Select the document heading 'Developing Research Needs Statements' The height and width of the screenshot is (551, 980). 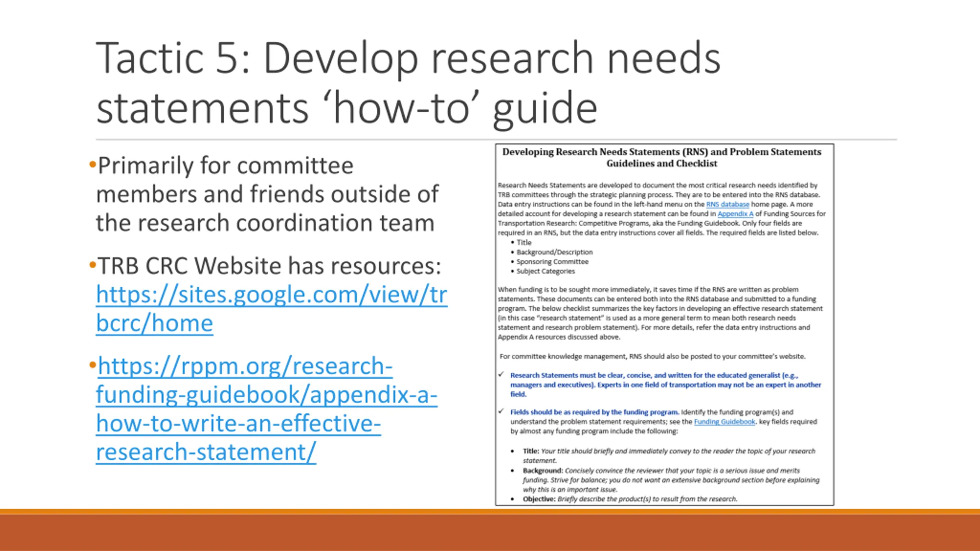point(661,152)
